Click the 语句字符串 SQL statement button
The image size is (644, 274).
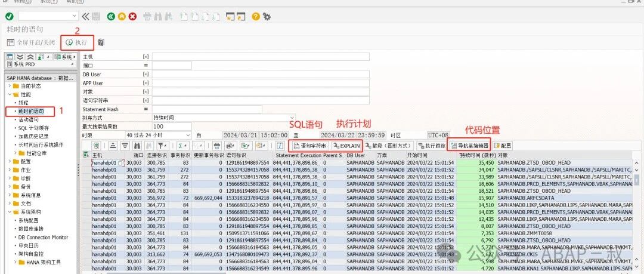310,146
